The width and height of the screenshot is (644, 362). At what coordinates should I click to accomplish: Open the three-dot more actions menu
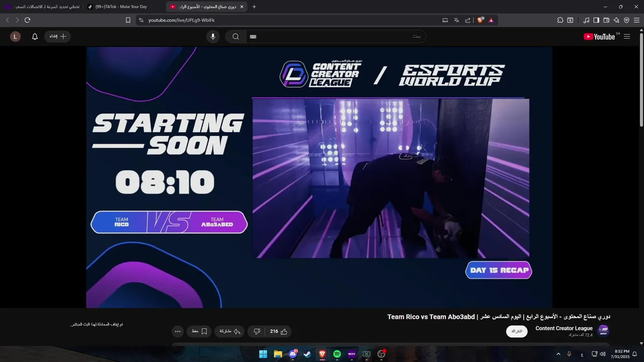177,331
